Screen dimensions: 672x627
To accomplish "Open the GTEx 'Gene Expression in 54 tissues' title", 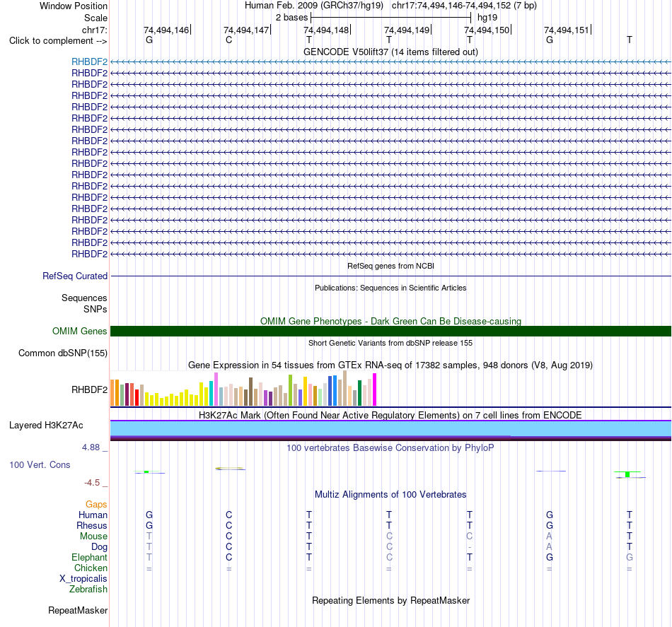I will (x=390, y=365).
